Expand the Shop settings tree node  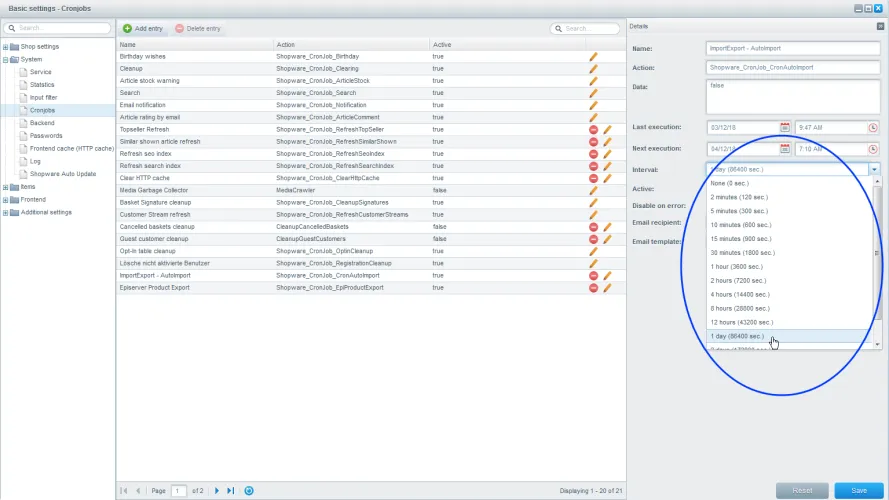tap(6, 47)
